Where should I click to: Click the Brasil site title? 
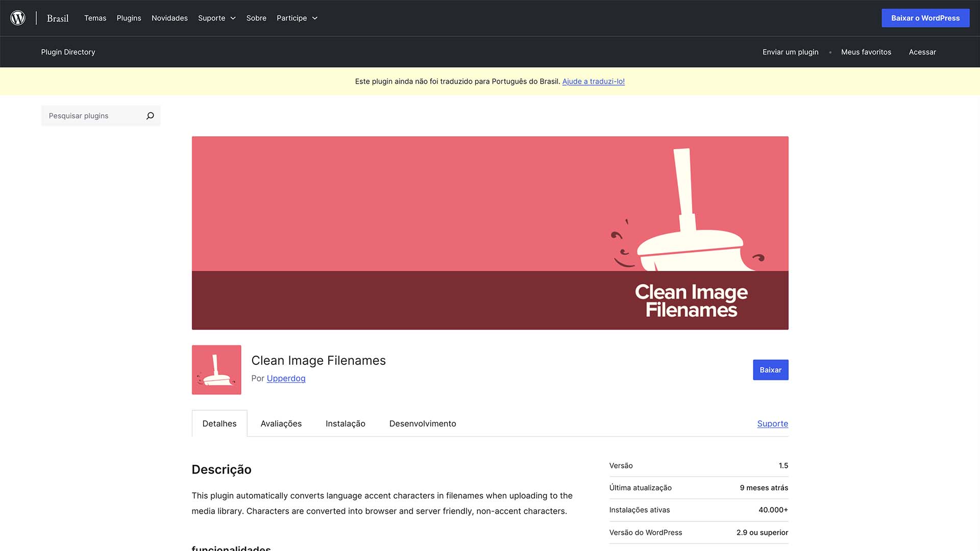click(x=58, y=18)
